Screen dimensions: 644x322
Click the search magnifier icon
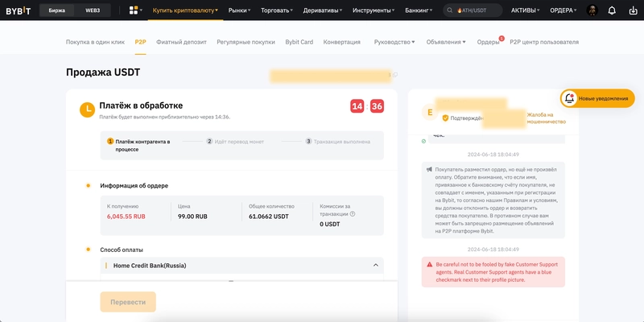point(450,10)
